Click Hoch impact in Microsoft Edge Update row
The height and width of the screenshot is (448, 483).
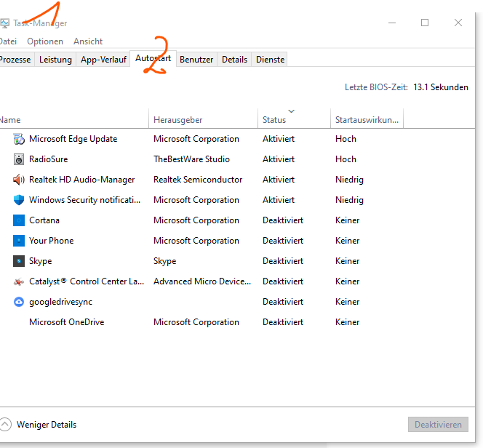coord(346,139)
